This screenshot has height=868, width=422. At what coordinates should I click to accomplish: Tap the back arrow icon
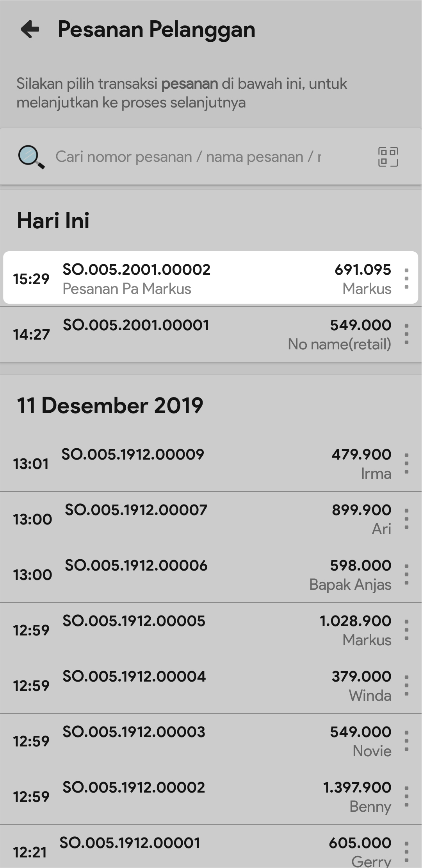(x=30, y=29)
